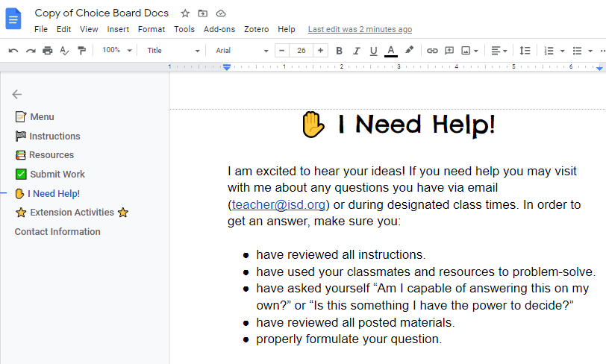The width and height of the screenshot is (606, 364).
Task: Increase font size with the plus button
Action: 320,51
